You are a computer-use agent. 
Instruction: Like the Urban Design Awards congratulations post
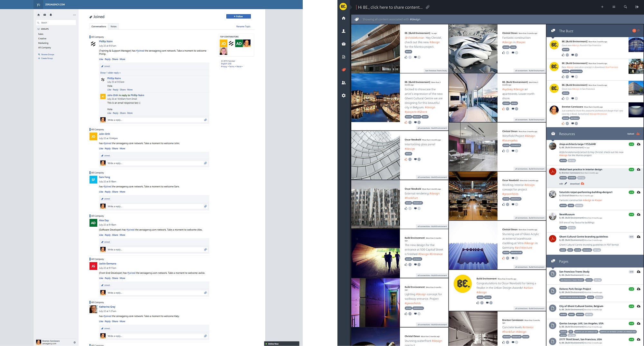tap(478, 303)
